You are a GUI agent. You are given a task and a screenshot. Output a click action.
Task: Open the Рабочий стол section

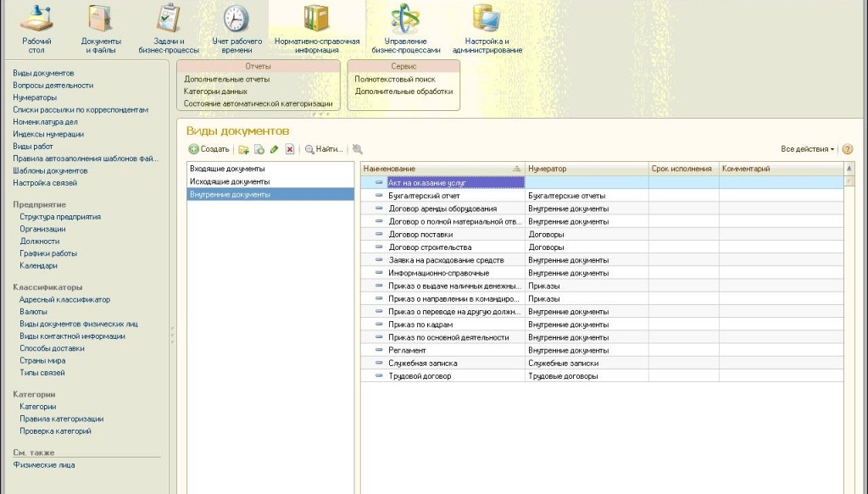(x=36, y=28)
